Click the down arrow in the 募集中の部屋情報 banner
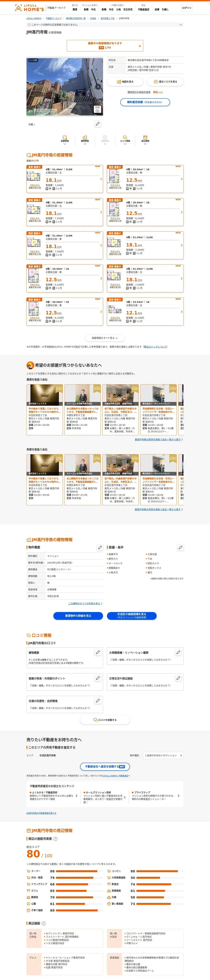 tap(140, 46)
